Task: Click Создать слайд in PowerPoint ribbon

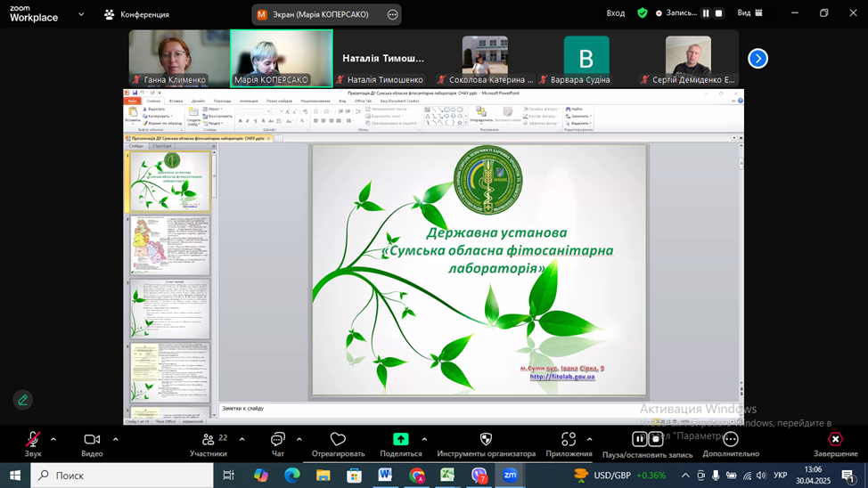Action: tap(193, 116)
